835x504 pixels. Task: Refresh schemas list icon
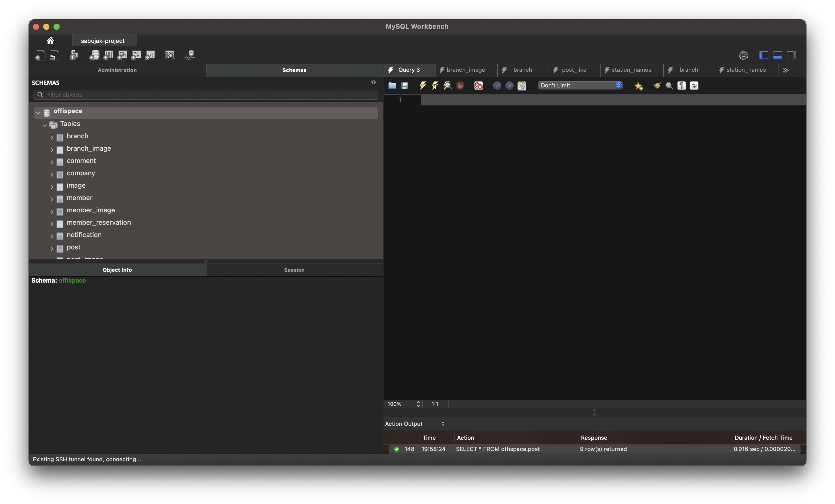coord(373,82)
